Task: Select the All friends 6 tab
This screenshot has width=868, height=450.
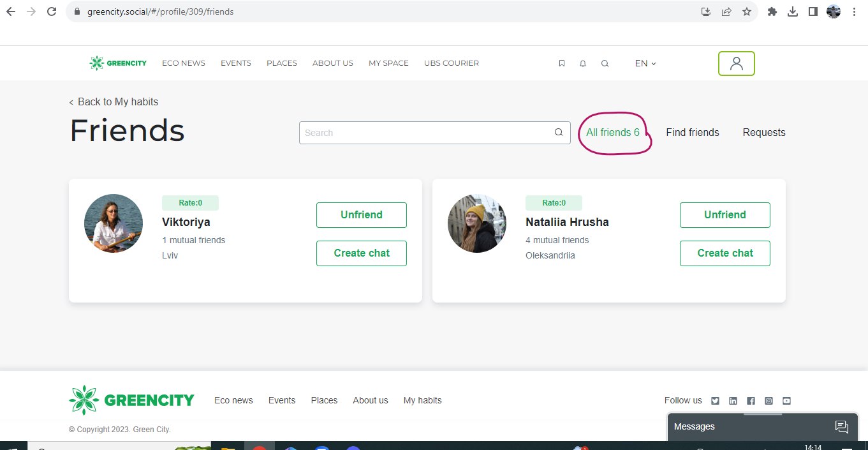Action: point(614,132)
